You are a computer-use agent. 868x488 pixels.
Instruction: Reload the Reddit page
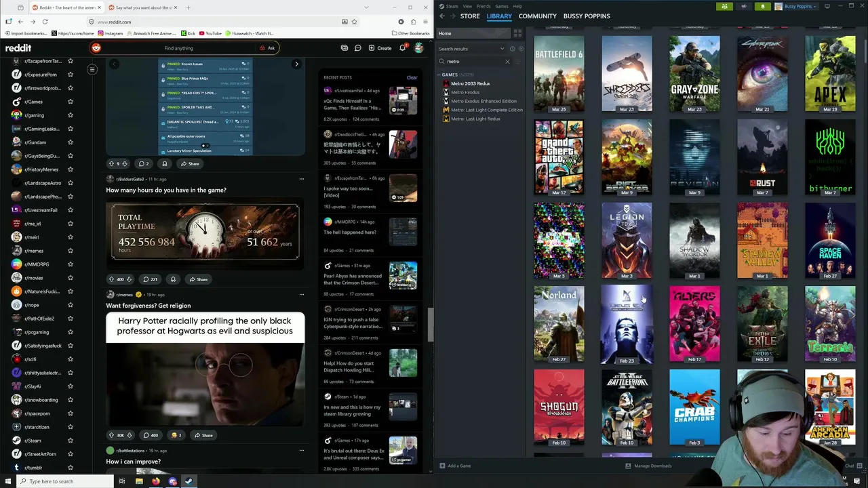[x=45, y=22]
